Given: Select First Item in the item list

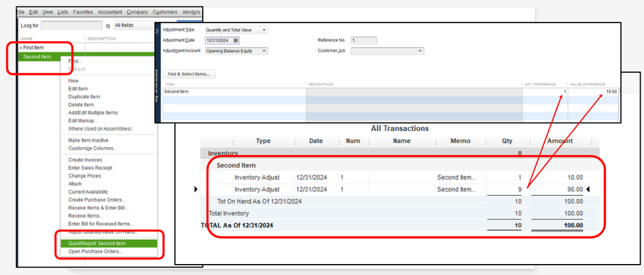Looking at the screenshot, I should point(34,48).
